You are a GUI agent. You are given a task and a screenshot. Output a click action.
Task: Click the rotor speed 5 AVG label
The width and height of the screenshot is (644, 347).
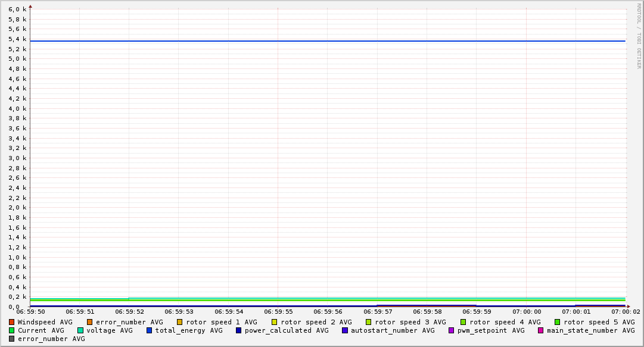coord(599,322)
